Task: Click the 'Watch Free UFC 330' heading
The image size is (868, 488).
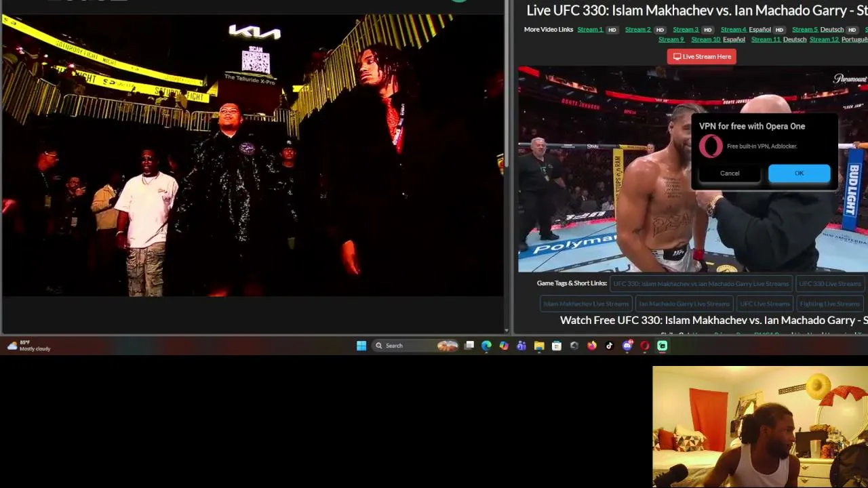Action: coord(714,320)
